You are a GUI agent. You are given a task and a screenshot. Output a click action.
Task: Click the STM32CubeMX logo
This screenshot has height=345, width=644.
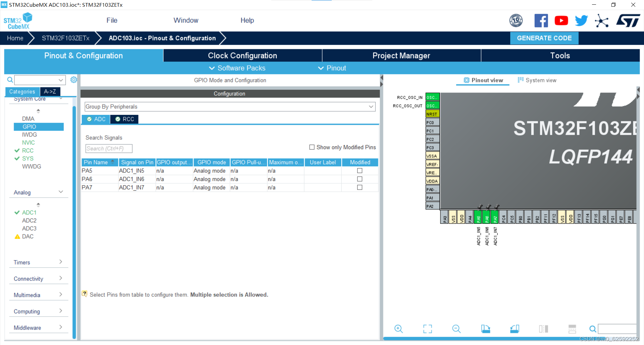coord(18,21)
